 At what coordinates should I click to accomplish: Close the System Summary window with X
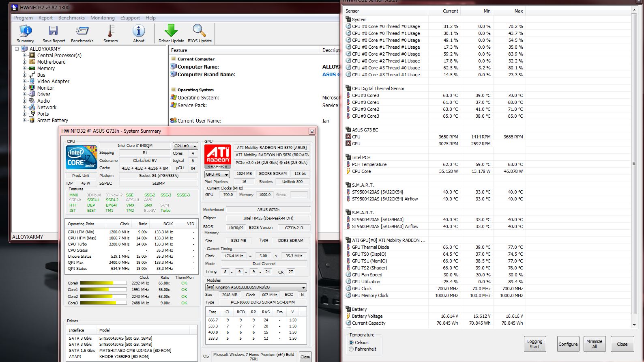pyautogui.click(x=312, y=131)
